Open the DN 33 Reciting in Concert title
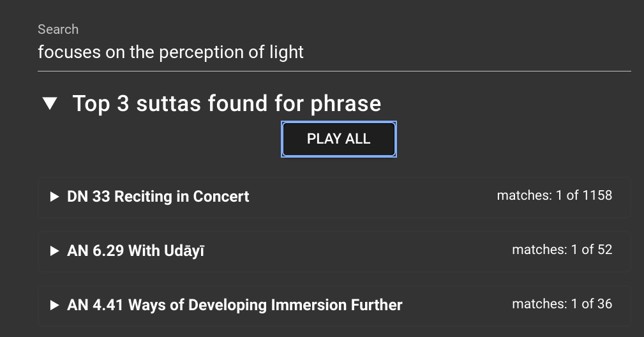The width and height of the screenshot is (644, 337). [x=158, y=197]
